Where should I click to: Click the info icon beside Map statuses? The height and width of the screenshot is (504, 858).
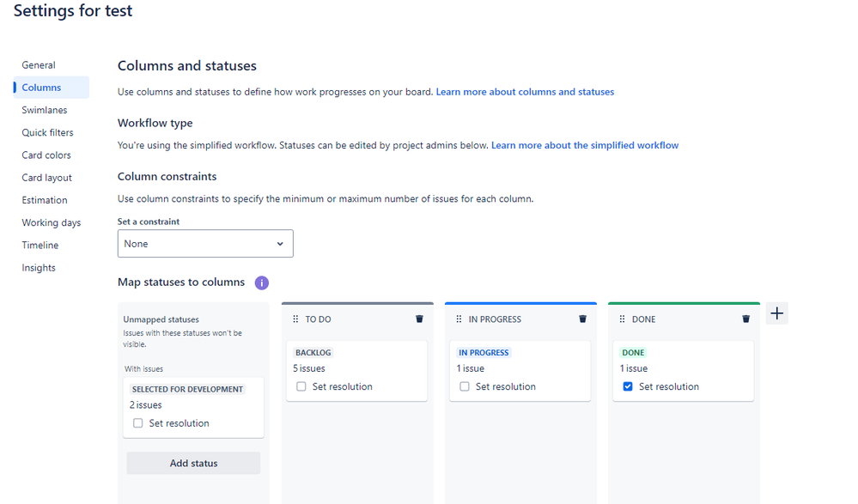tap(262, 282)
